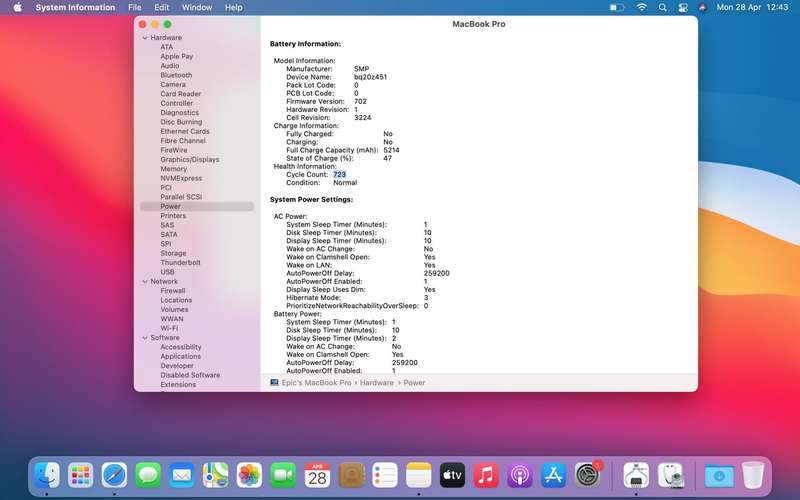
Task: Open the File menu
Action: click(135, 8)
